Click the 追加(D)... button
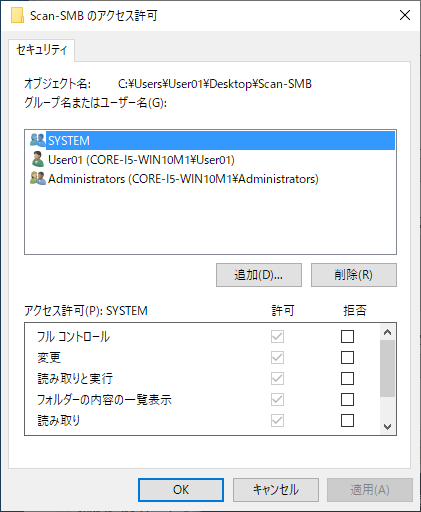Viewport: 421px width, 512px height. tap(259, 275)
